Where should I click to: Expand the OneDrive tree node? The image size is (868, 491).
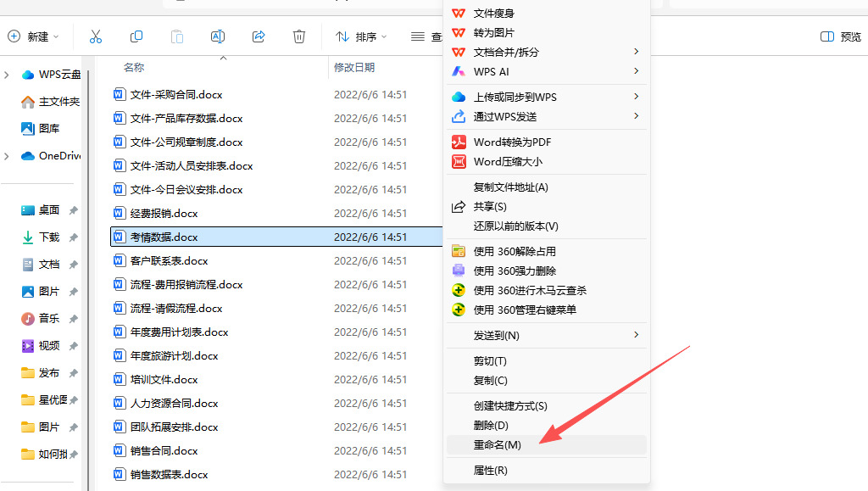coord(7,156)
